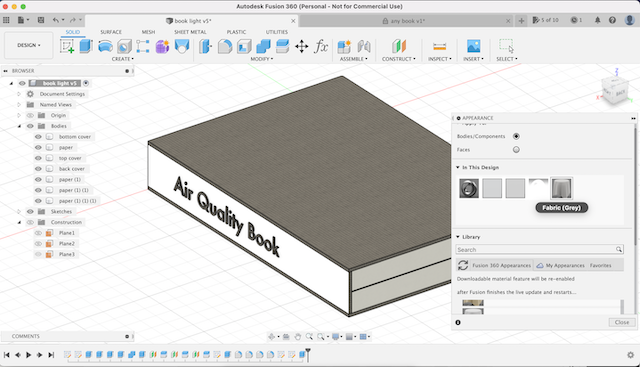The height and width of the screenshot is (367, 640).
Task: Select the Move/Copy arrows tool
Action: [x=302, y=46]
